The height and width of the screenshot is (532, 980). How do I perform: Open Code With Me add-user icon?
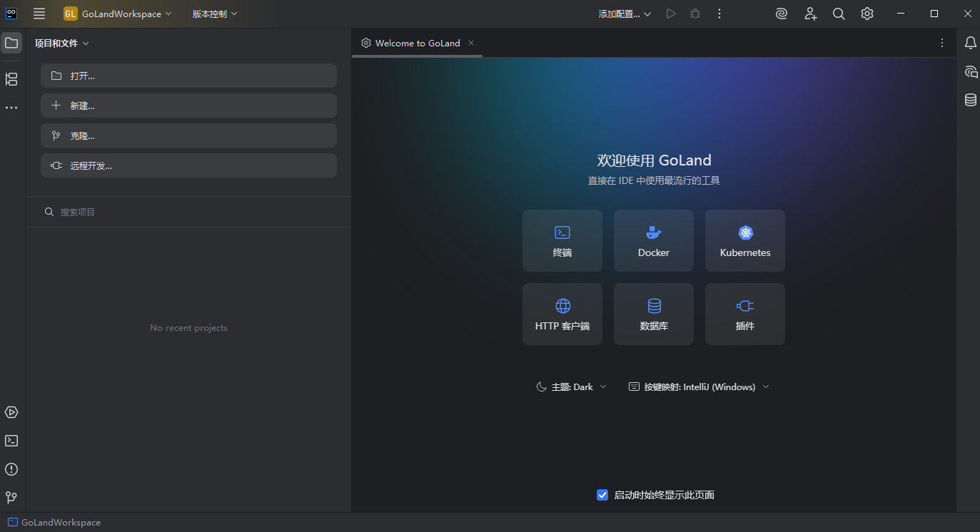point(810,14)
